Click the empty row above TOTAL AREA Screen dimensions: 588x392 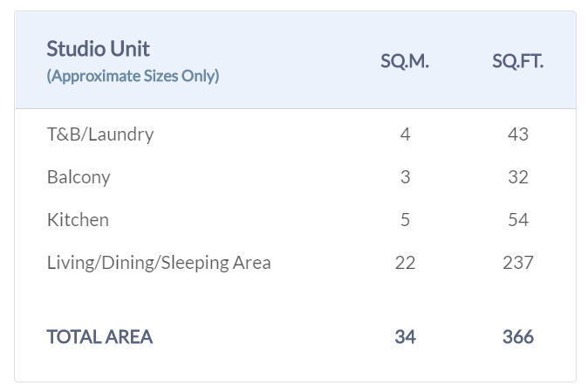(x=295, y=299)
